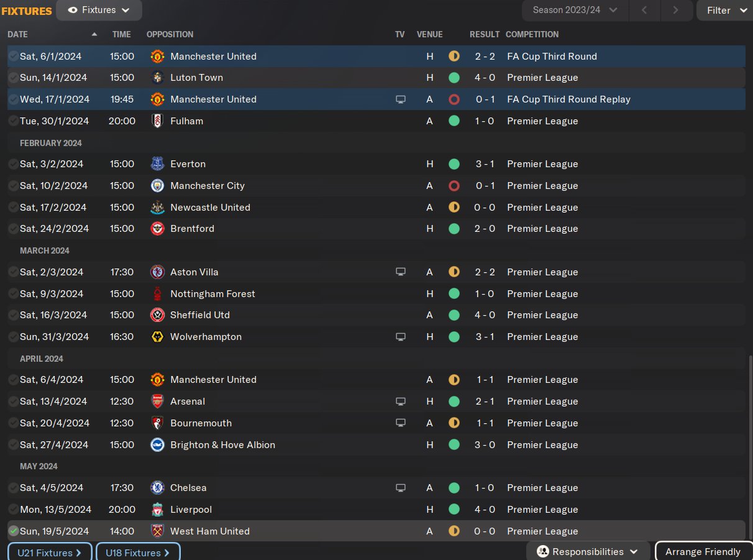Image resolution: width=753 pixels, height=560 pixels.
Task: Toggle the checkmark beside West Ham United fixture
Action: point(13,531)
